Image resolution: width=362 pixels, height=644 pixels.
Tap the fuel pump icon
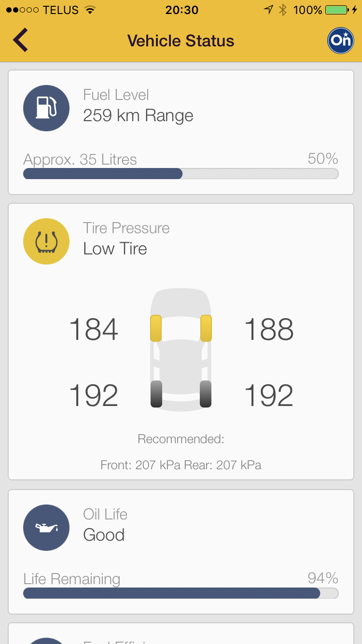coord(46,108)
